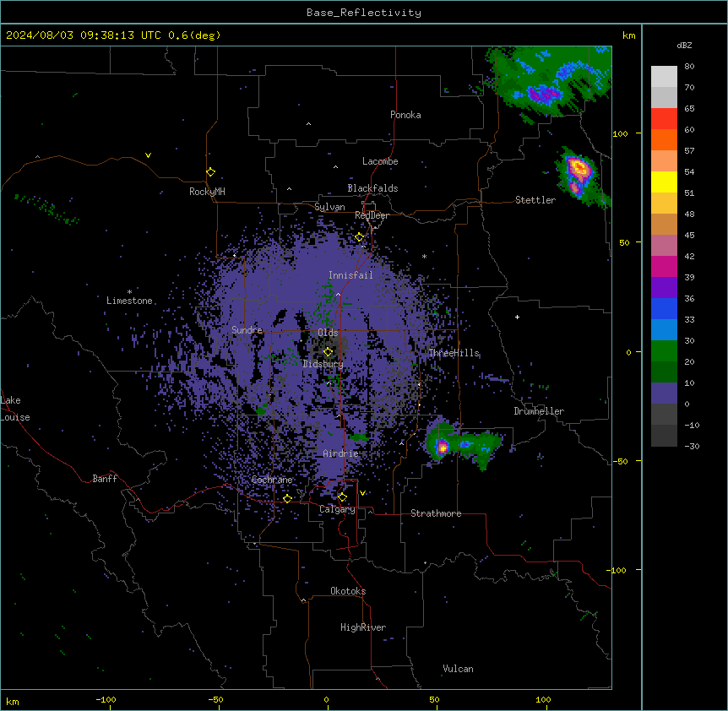This screenshot has height=711, width=728.
Task: Click the -100 tick on bottom km axis
Action: [106, 699]
